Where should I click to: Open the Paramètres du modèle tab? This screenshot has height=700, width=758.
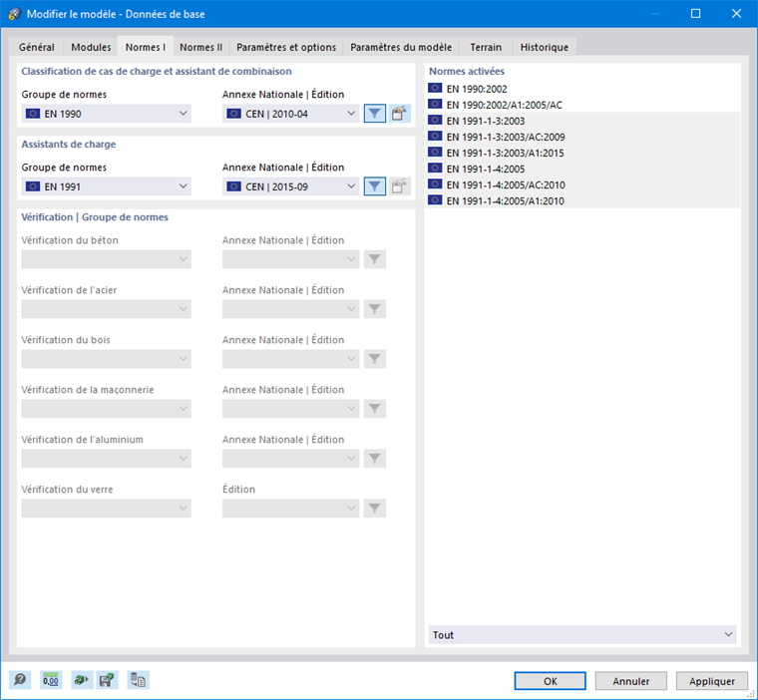(x=401, y=47)
